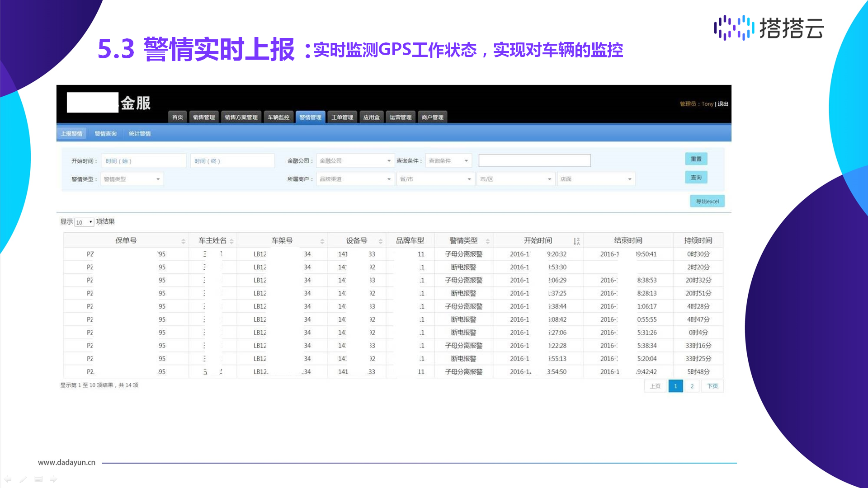Sort by 车架号 column sort icon
The image size is (868, 488).
click(x=322, y=241)
